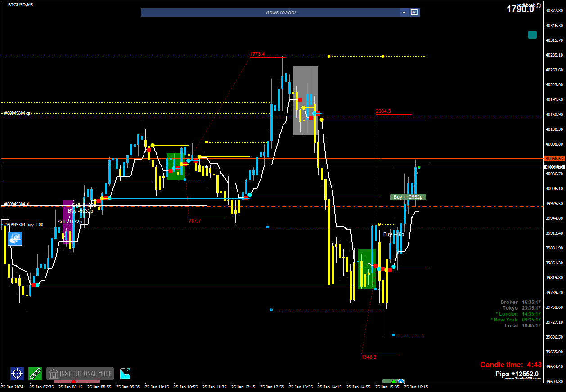Click the Broker time row
The width and height of the screenshot is (566, 392).
521,302
